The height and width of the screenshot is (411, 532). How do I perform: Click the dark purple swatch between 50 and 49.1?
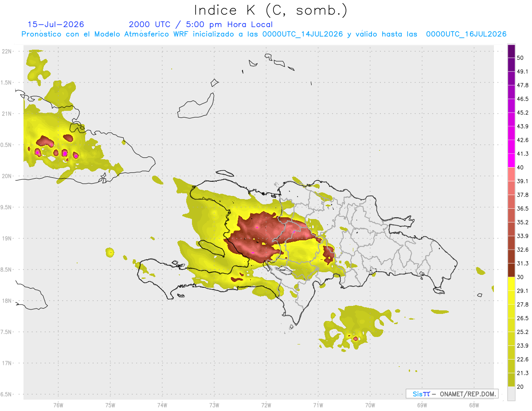[x=511, y=65]
